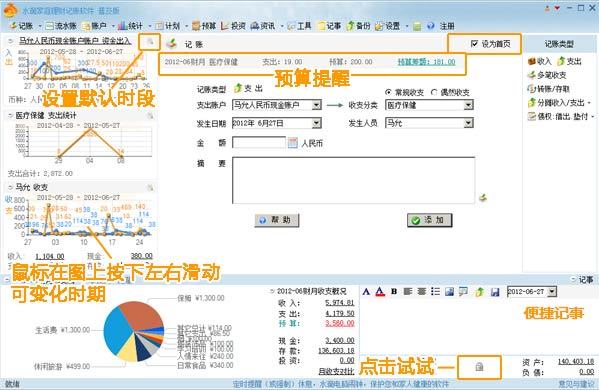Click the blue help icon before 注册
This screenshot has width=599, height=390.
(x=431, y=26)
